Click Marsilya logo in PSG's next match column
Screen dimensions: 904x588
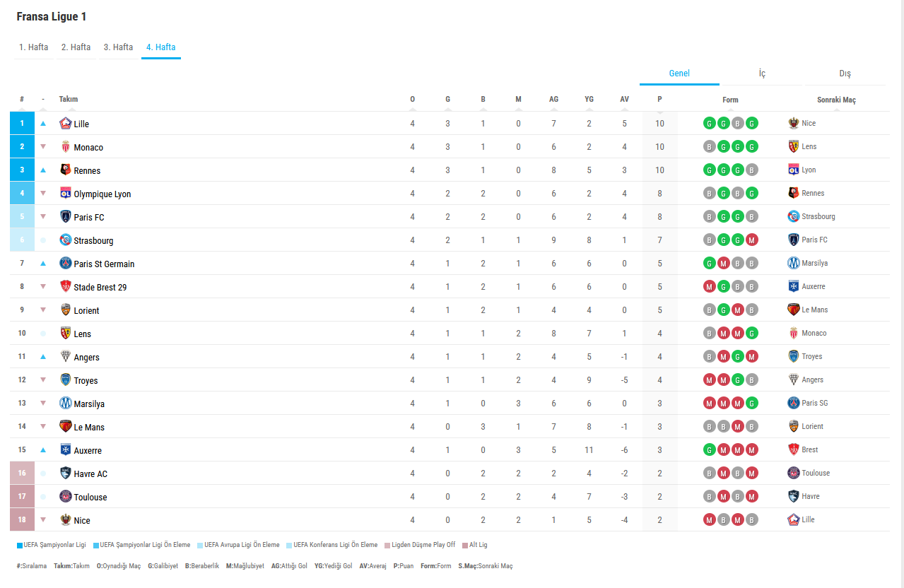[794, 263]
